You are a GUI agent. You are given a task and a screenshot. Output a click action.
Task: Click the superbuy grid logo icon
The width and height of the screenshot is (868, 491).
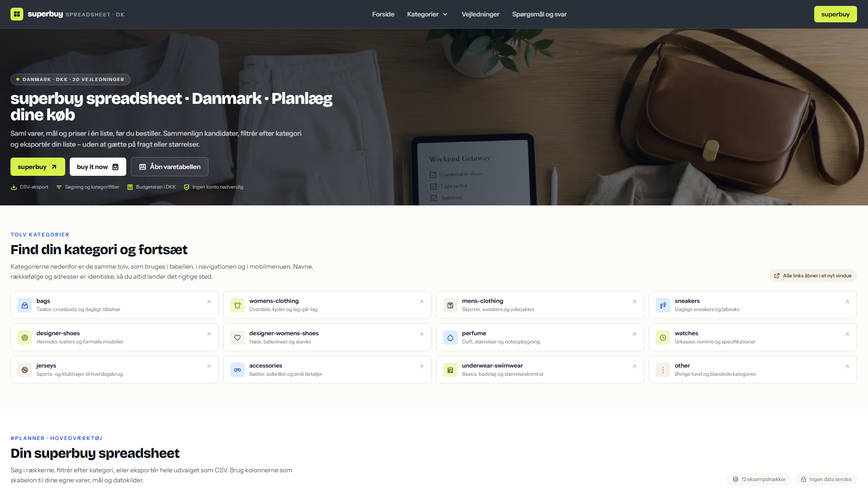(17, 14)
